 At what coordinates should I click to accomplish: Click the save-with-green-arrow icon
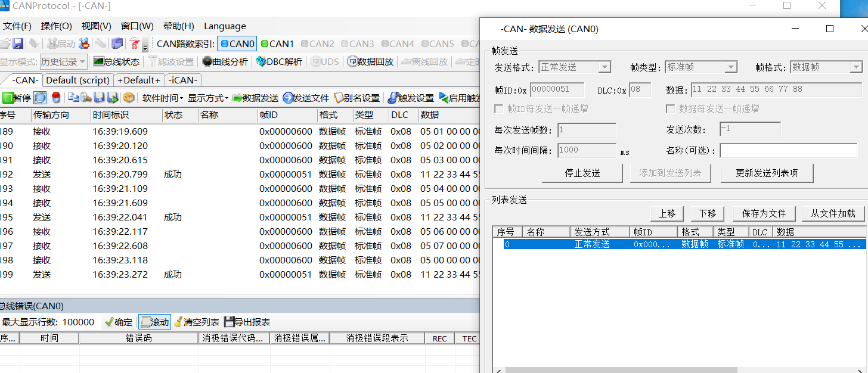tap(112, 98)
